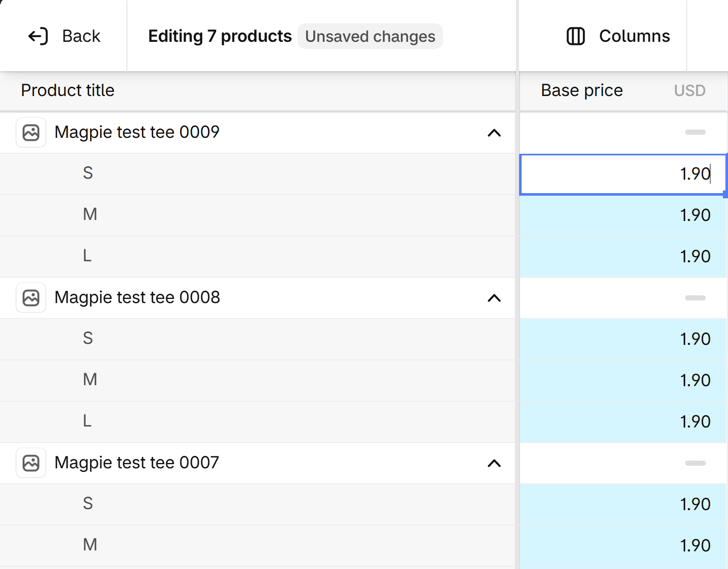Select base price cell for 0007 size S
The width and height of the screenshot is (728, 569).
point(623,504)
